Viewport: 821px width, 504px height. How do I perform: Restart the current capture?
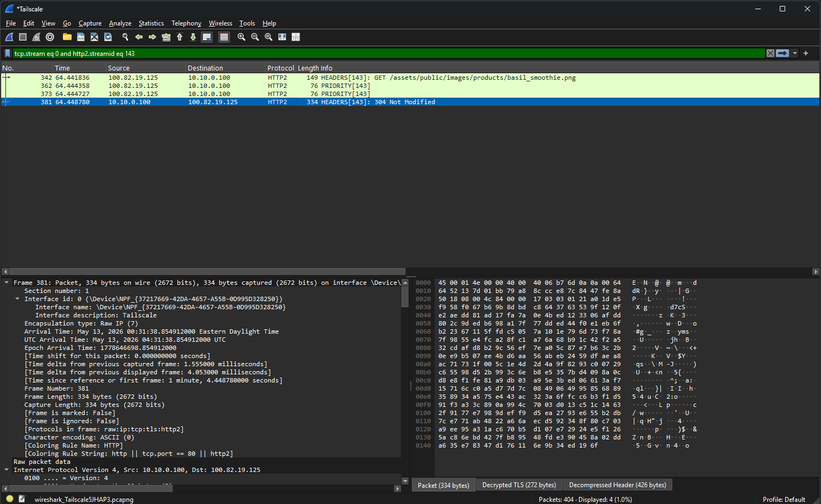click(36, 37)
